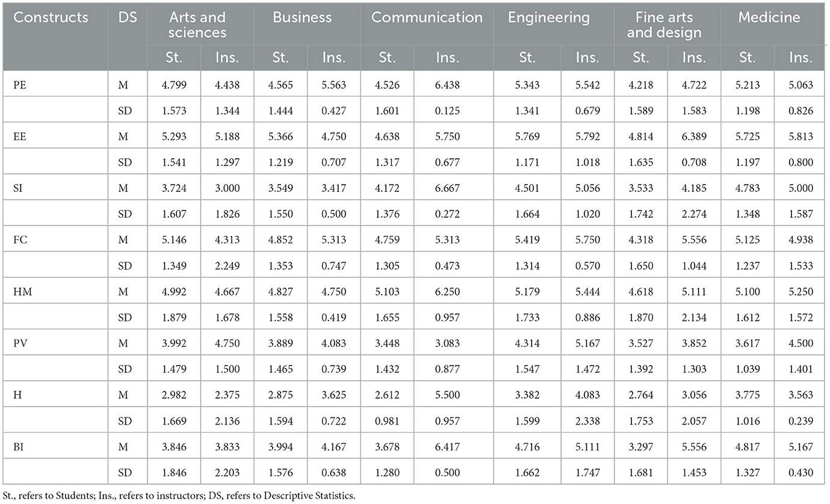This screenshot has height=504, width=830.
Task: Select the HM construct row label
Action: (x=22, y=292)
